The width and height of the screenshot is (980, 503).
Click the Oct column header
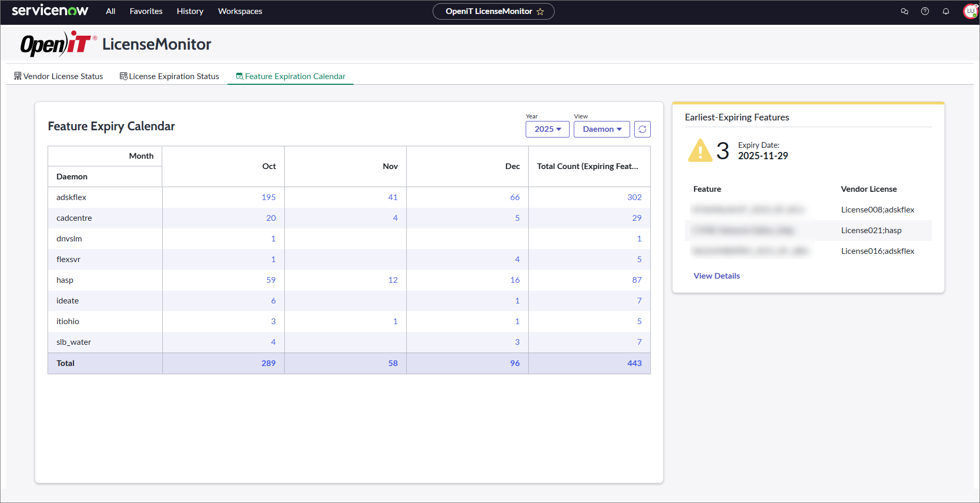point(223,166)
